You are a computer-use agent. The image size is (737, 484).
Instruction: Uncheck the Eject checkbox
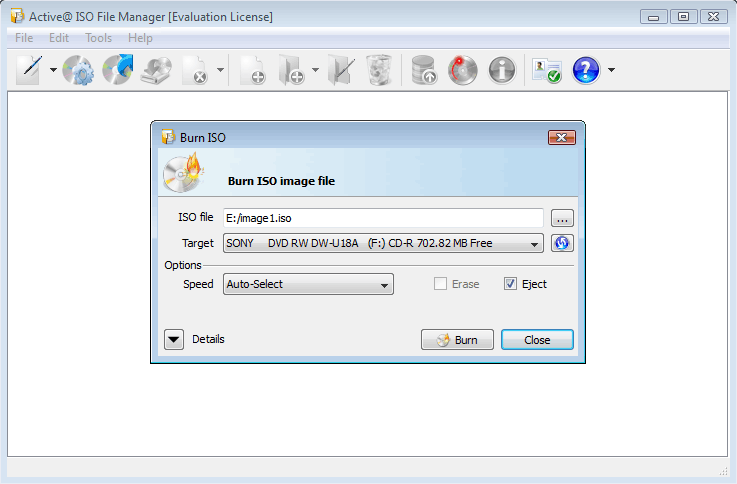coord(510,284)
